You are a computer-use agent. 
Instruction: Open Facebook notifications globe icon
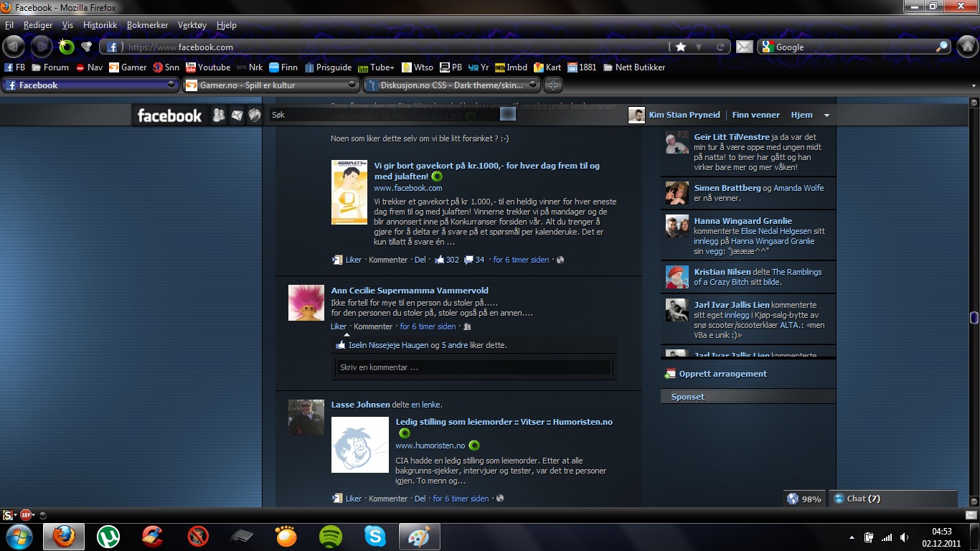point(255,115)
